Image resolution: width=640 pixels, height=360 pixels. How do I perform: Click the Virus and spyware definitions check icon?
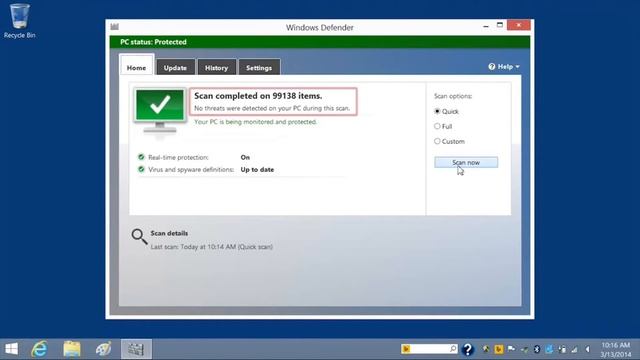click(141, 169)
